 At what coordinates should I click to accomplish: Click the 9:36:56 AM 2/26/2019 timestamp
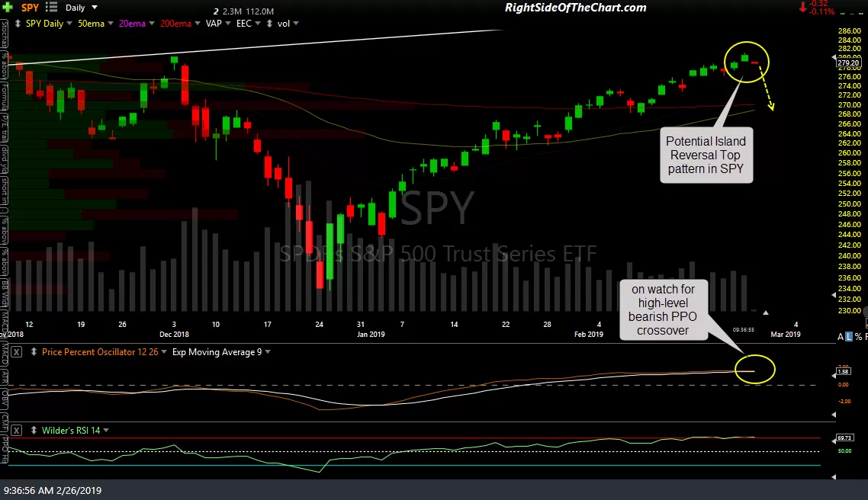click(x=53, y=491)
